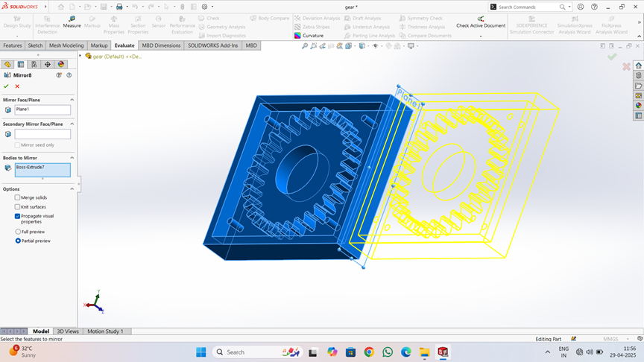
Task: Click Mirror Face/Plane field with Plane1
Action: (42, 109)
